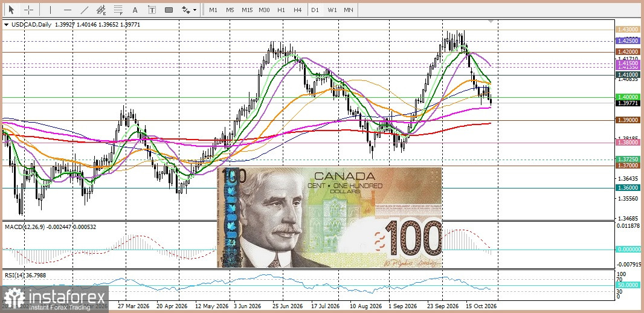The image size is (644, 313).
Task: Click the 1.37250 price level label
Action: pyautogui.click(x=628, y=159)
